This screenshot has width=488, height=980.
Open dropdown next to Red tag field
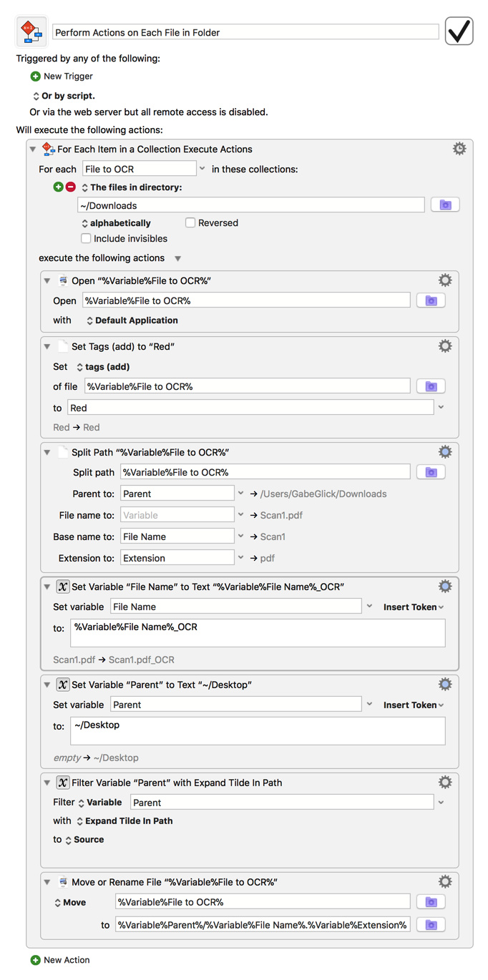(441, 408)
